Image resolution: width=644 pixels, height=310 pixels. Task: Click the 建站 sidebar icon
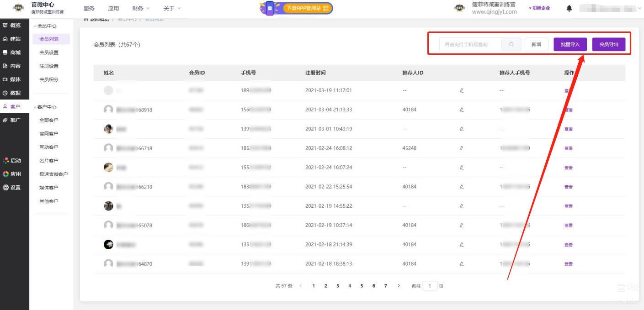pyautogui.click(x=5, y=39)
